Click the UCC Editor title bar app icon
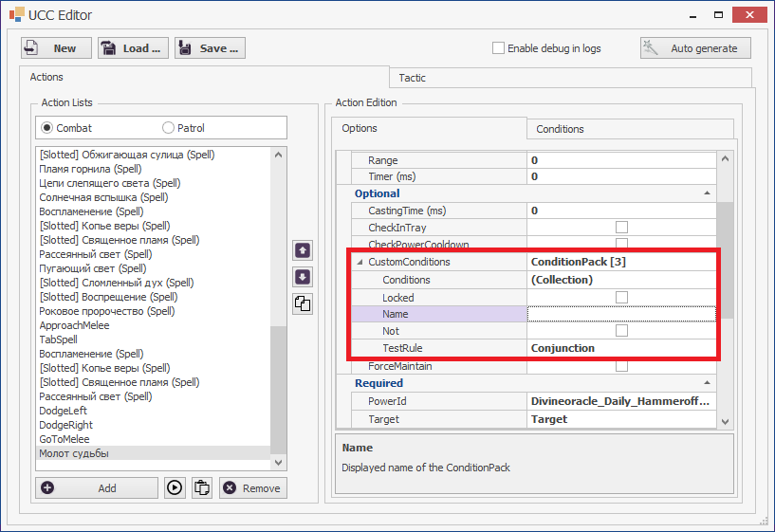The width and height of the screenshot is (775, 532). tap(16, 14)
